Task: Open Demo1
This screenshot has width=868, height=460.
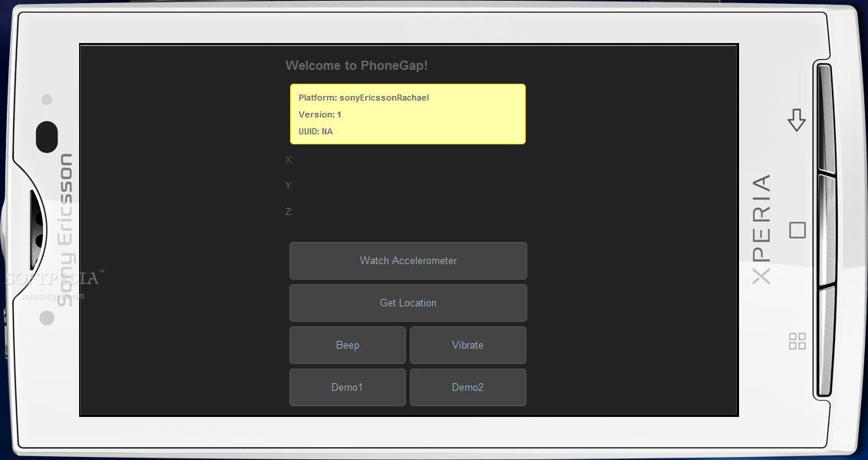Action: [x=348, y=387]
